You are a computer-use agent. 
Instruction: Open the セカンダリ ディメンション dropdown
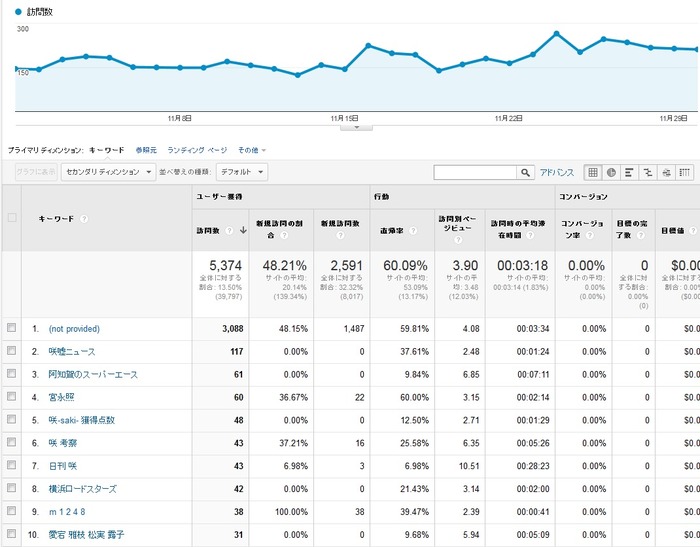coord(108,172)
